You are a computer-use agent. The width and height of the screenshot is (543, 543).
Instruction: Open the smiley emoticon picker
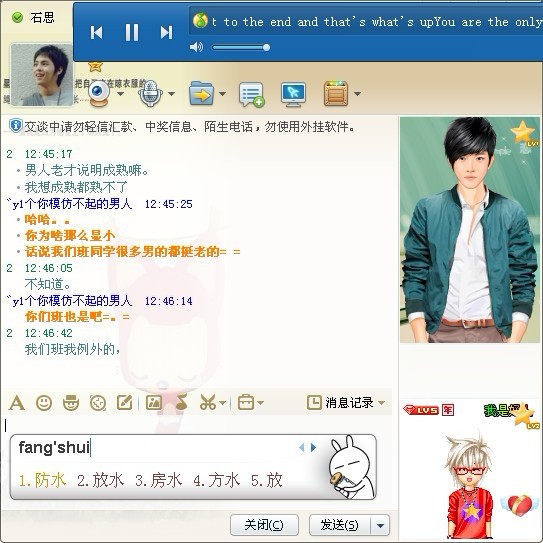pos(44,403)
